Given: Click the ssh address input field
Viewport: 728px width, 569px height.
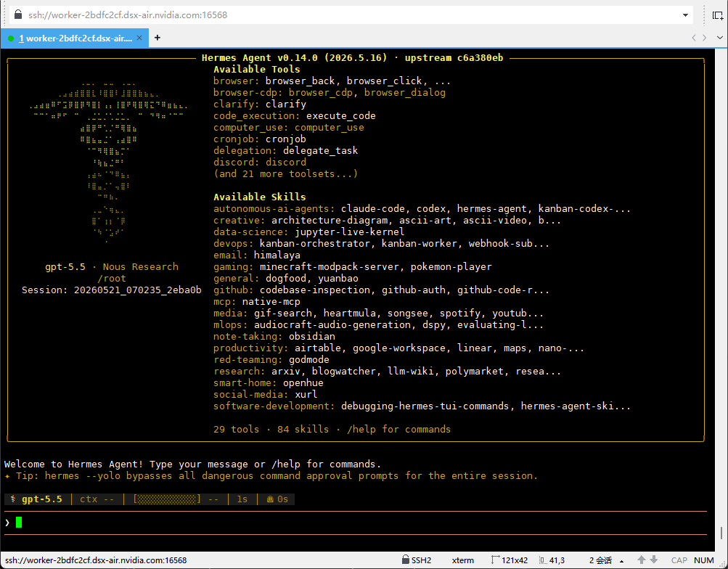Looking at the screenshot, I should [351, 15].
